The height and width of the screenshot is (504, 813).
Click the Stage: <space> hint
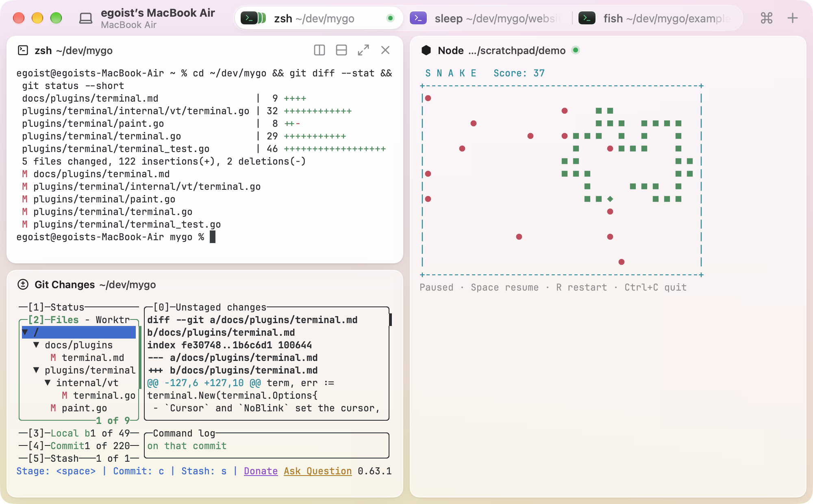click(x=56, y=471)
